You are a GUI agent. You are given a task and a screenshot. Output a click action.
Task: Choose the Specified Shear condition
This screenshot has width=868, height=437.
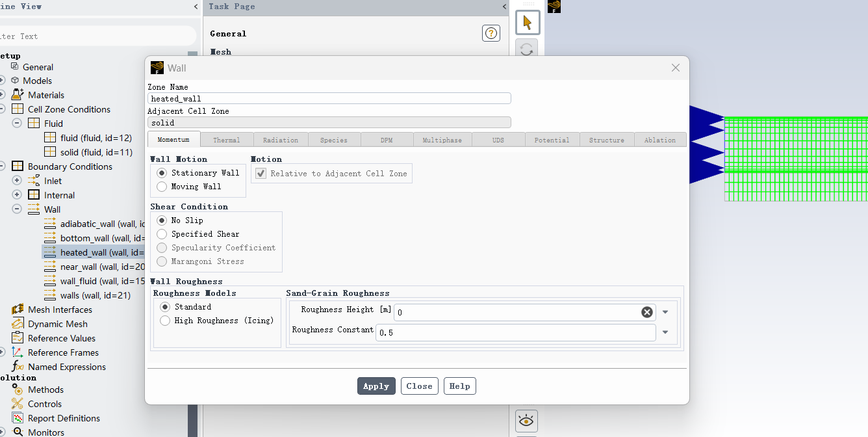pyautogui.click(x=162, y=234)
